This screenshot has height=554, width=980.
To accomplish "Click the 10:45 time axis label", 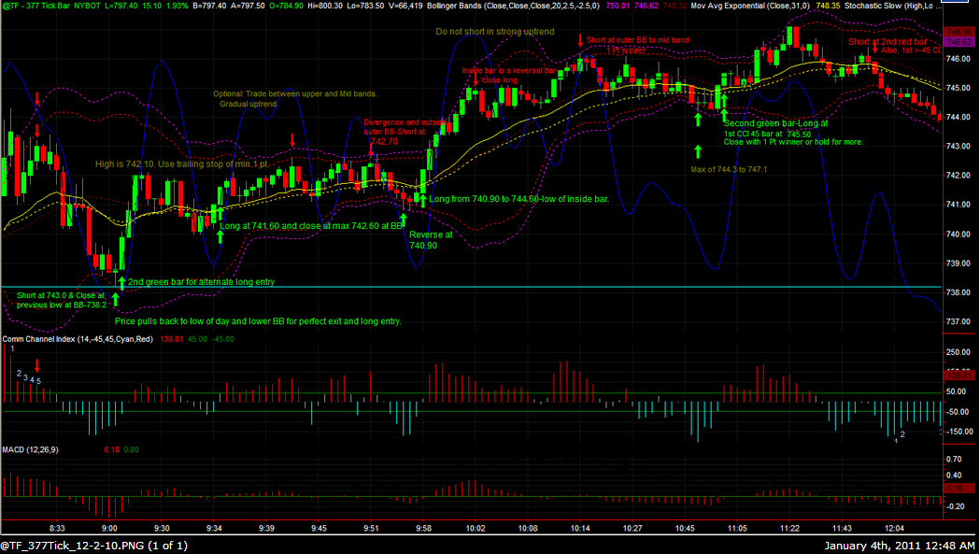I will (x=685, y=529).
